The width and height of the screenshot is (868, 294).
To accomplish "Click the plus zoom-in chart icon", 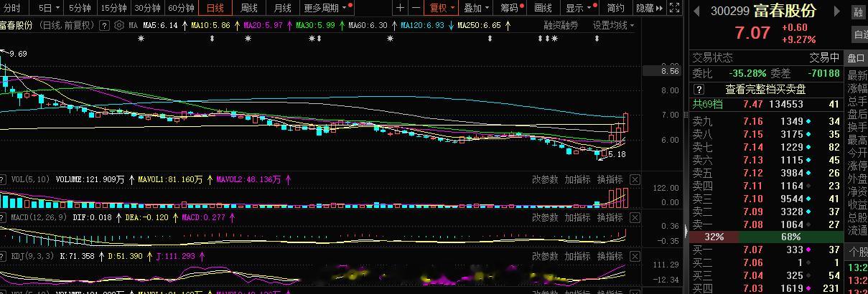I will coord(400,8).
